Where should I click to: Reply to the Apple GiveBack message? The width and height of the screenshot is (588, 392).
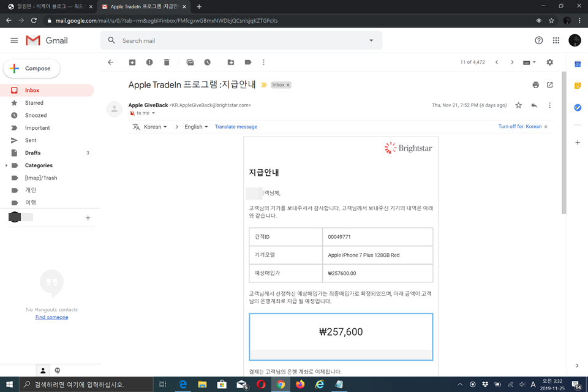point(534,105)
